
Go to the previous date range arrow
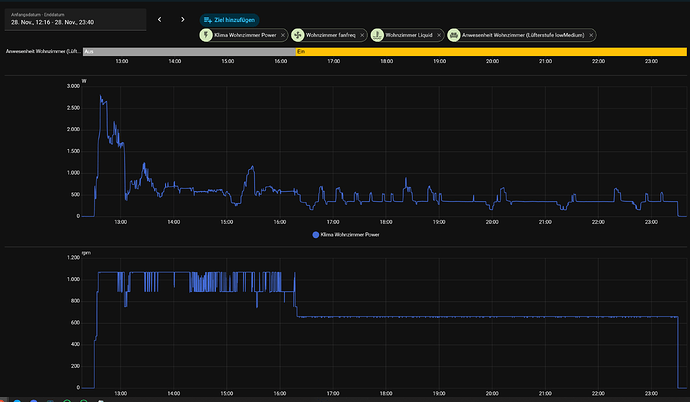pyautogui.click(x=159, y=19)
